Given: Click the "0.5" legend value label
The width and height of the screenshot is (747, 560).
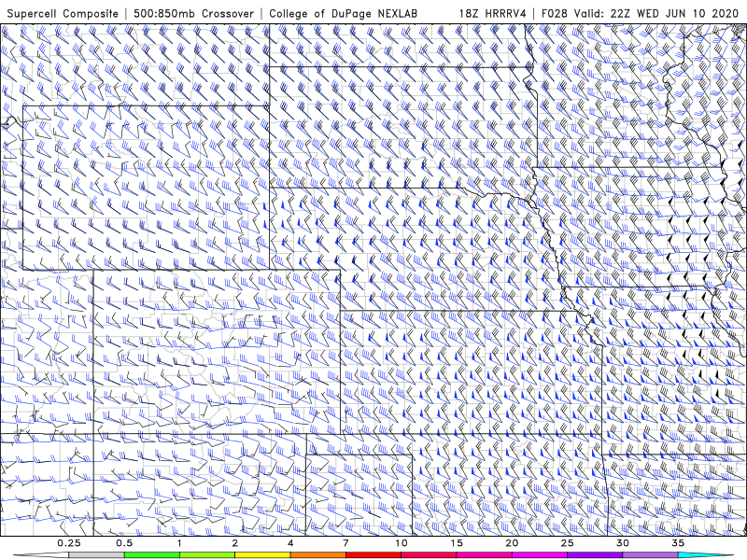Looking at the screenshot, I should point(124,543).
